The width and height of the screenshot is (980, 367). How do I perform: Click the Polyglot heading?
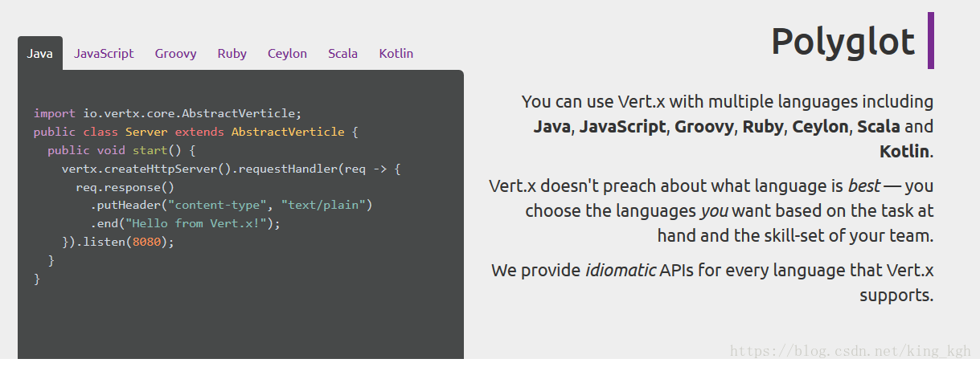point(843,41)
